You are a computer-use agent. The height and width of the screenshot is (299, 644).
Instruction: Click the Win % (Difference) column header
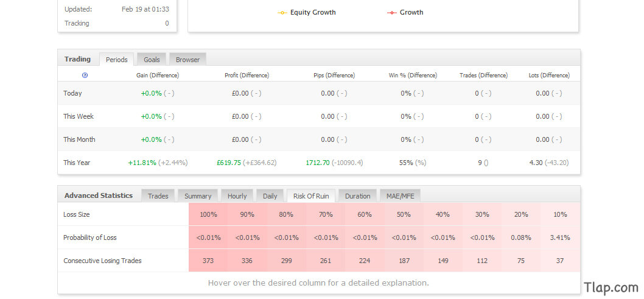[413, 76]
